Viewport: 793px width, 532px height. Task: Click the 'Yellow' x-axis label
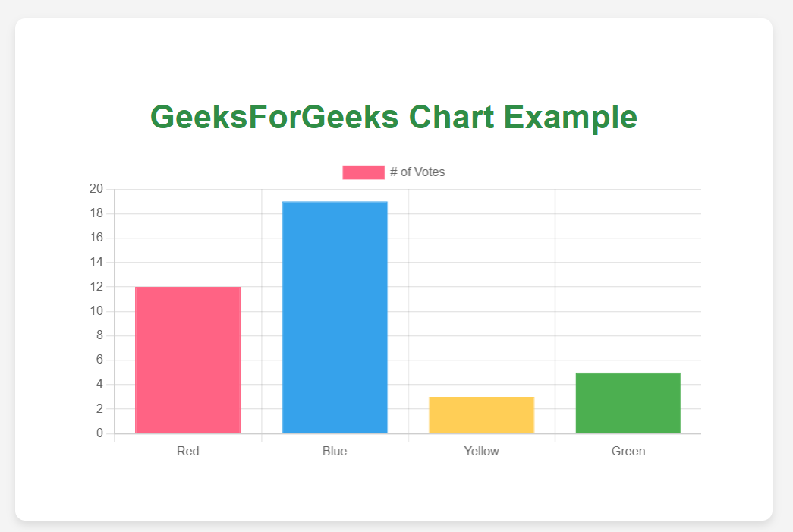click(482, 451)
